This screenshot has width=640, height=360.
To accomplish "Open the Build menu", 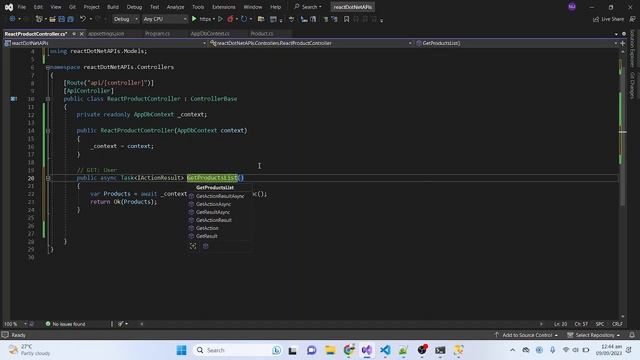I will click(x=113, y=7).
